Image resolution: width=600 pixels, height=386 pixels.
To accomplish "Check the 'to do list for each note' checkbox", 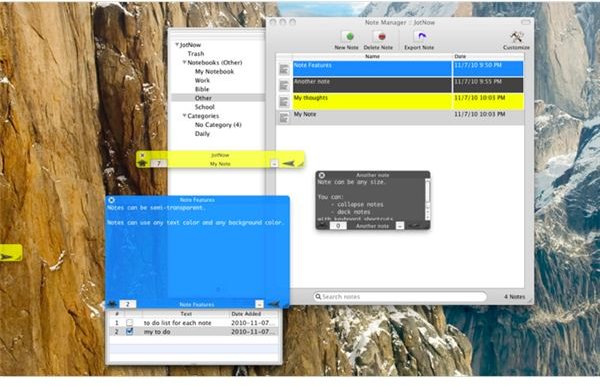I will pos(130,323).
